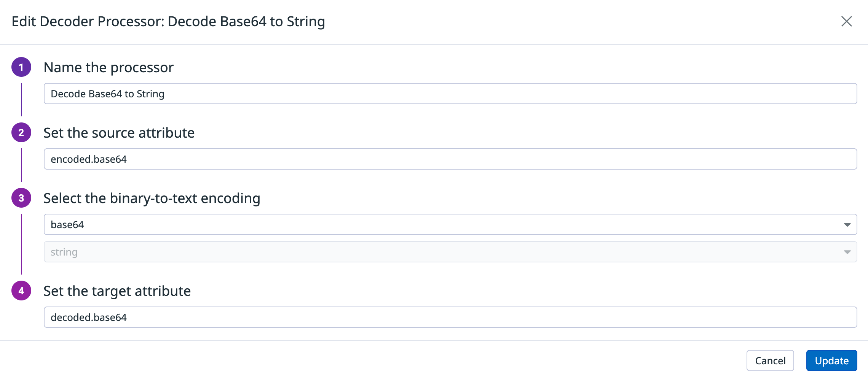This screenshot has width=868, height=378.
Task: Click the 'Set the target attribute' heading
Action: pos(117,291)
